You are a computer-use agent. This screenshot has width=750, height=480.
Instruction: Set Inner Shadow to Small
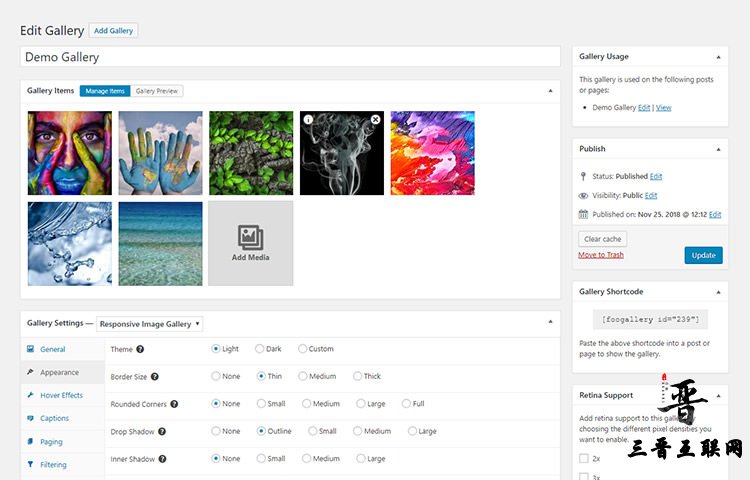tap(261, 458)
